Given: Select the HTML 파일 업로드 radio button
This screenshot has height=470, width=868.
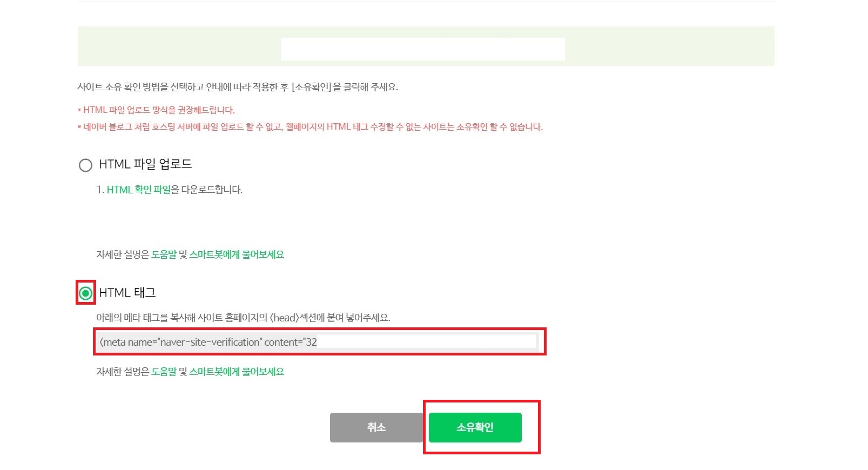Looking at the screenshot, I should [85, 165].
